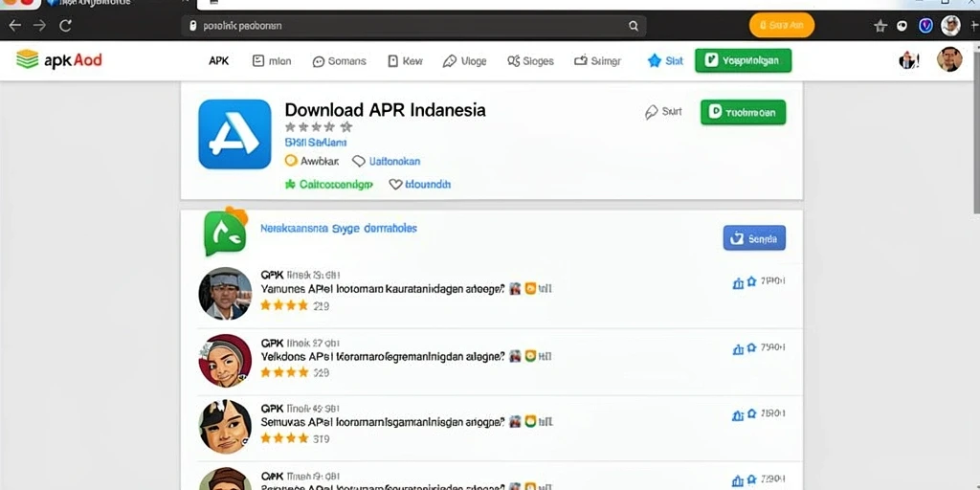Click the Siurt share icon
This screenshot has width=980, height=490.
pyautogui.click(x=663, y=112)
